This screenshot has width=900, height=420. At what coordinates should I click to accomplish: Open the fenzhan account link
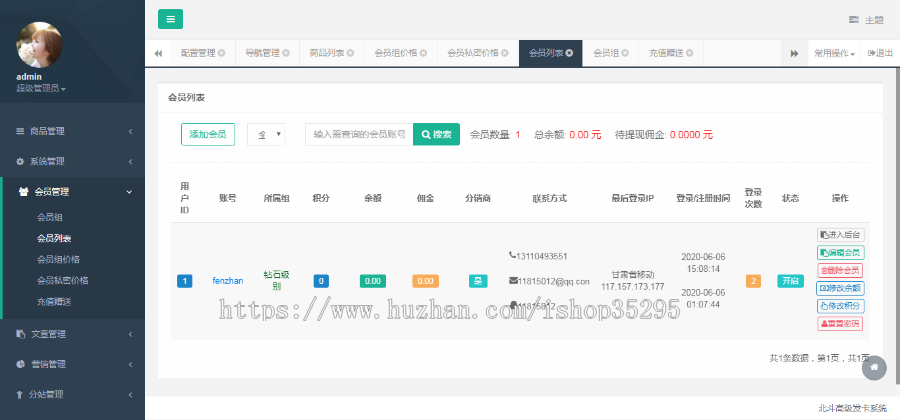click(228, 281)
